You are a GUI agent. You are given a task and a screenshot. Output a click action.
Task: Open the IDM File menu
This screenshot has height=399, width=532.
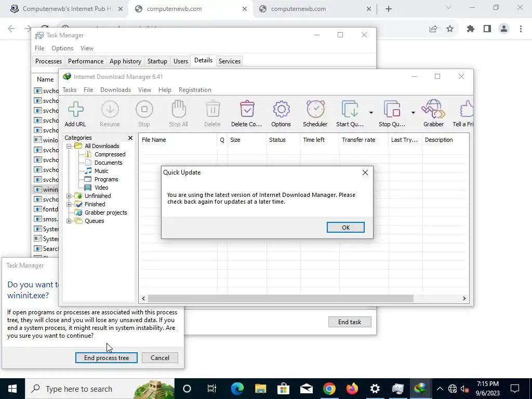[x=88, y=90]
